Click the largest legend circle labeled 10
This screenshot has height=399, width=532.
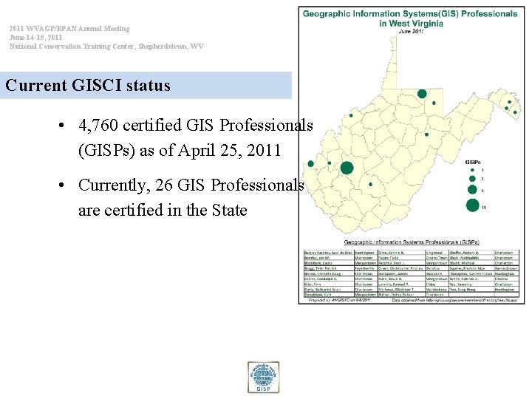tap(472, 205)
